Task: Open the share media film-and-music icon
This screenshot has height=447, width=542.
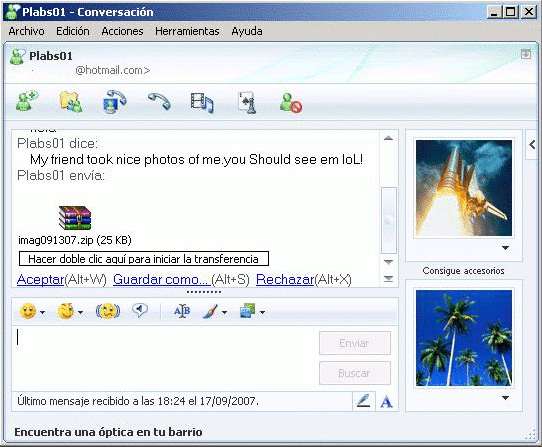Action: coord(202,103)
